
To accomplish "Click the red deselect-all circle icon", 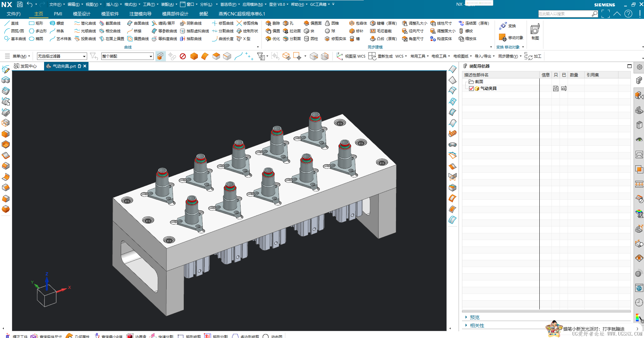I will click(183, 56).
